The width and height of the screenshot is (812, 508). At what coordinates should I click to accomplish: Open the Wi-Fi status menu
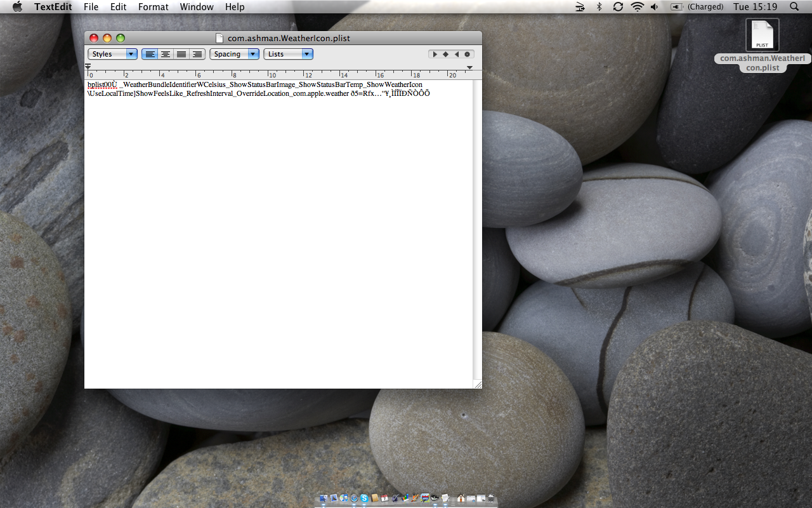637,7
